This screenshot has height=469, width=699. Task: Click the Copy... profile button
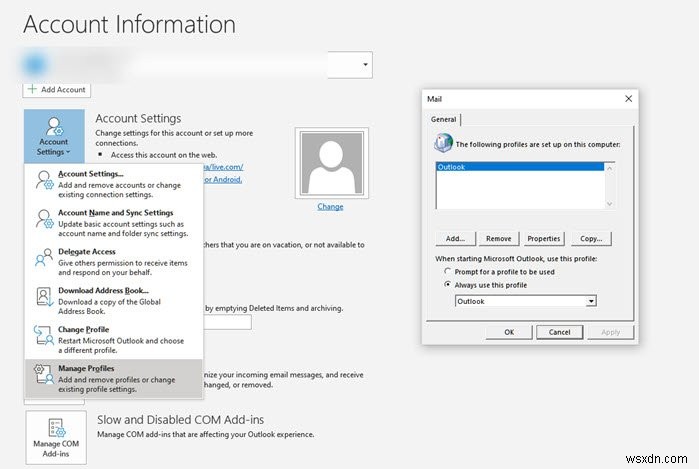[591, 239]
